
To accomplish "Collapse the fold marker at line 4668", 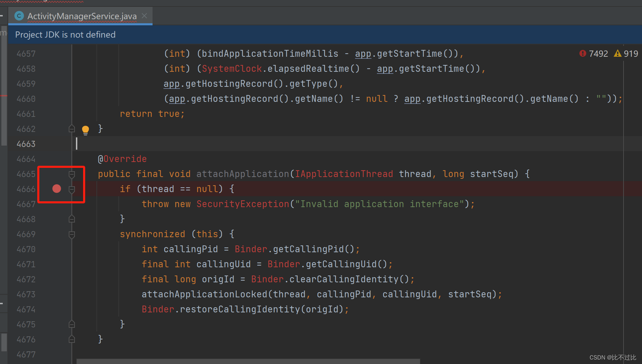I will click(x=72, y=218).
